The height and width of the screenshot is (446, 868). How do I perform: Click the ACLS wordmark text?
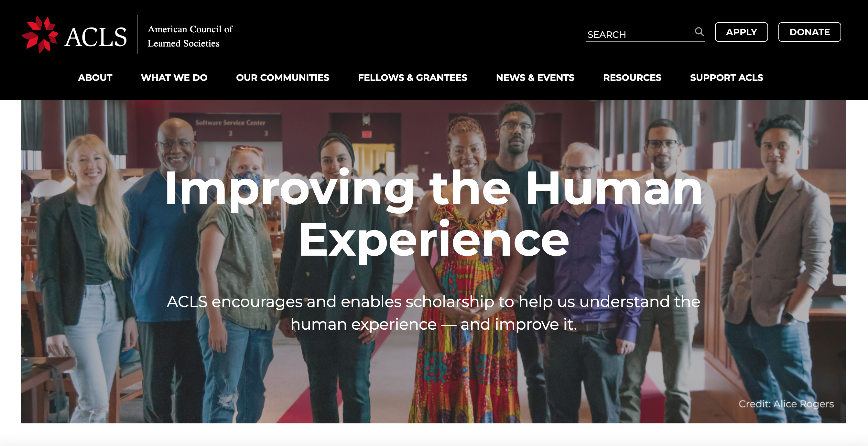click(x=96, y=37)
